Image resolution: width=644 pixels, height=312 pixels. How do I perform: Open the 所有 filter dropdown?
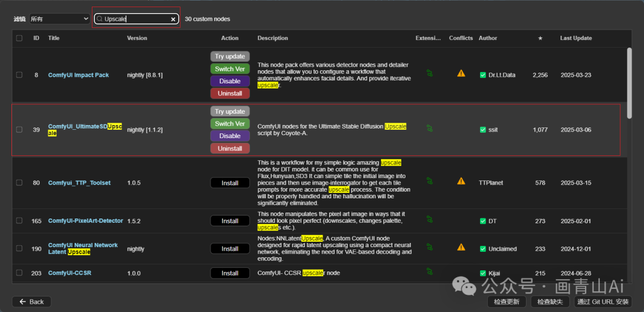[60, 19]
